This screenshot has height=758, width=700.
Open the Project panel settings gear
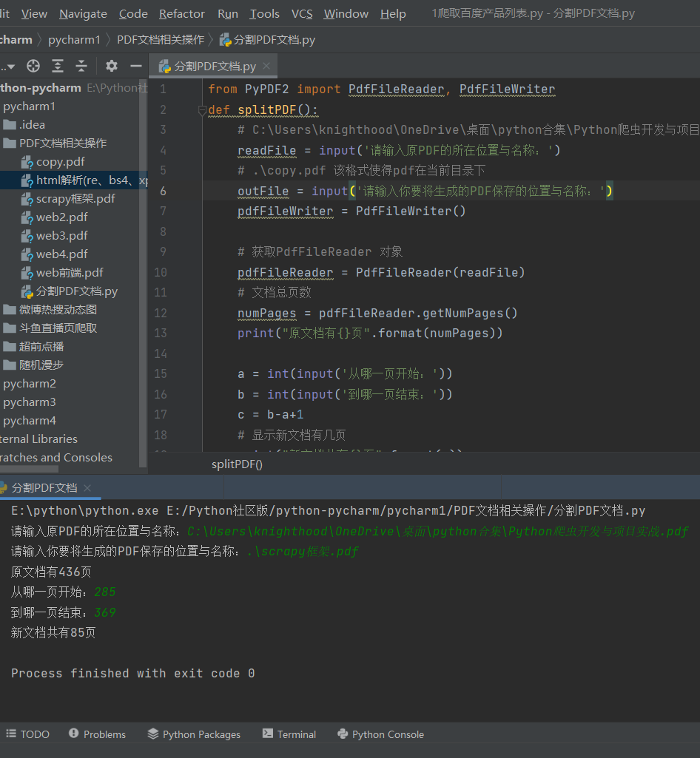coord(111,67)
